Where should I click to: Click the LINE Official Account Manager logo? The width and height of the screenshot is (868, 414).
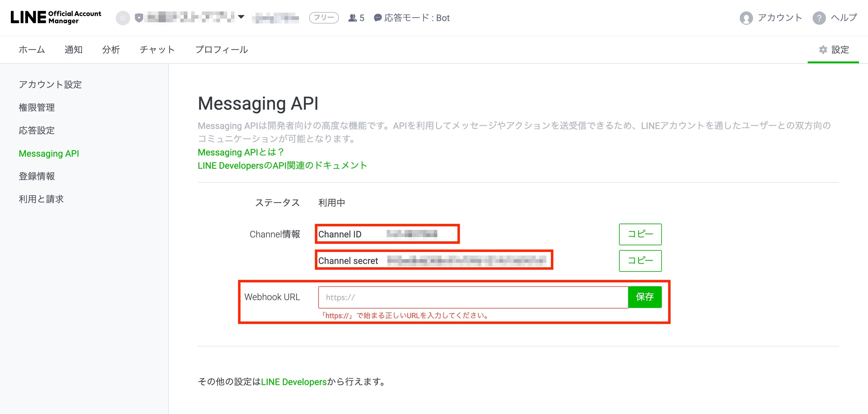(55, 17)
